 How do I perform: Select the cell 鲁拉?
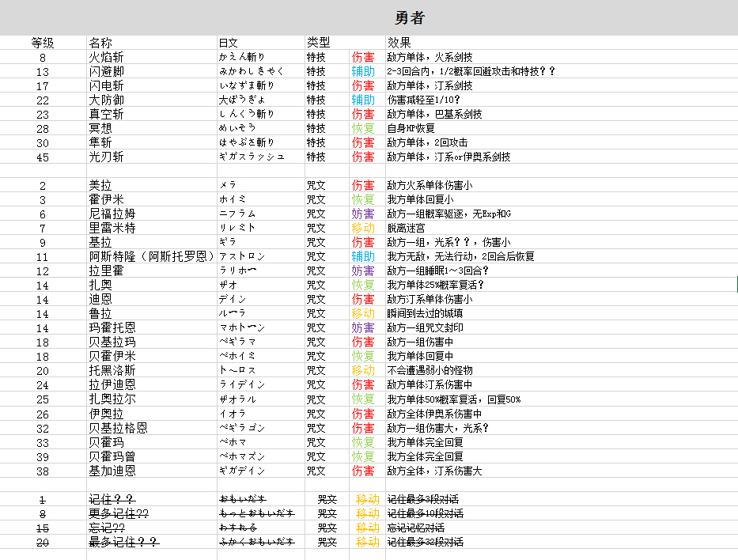tap(100, 313)
